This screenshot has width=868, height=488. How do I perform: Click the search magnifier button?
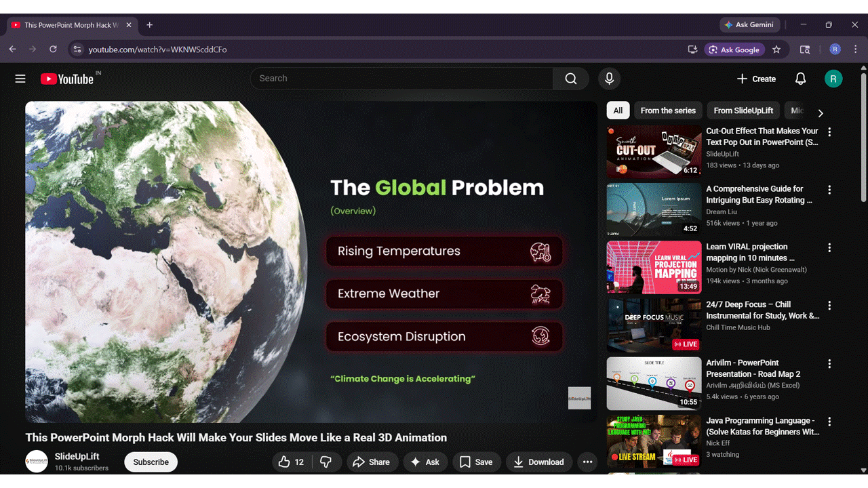point(571,79)
